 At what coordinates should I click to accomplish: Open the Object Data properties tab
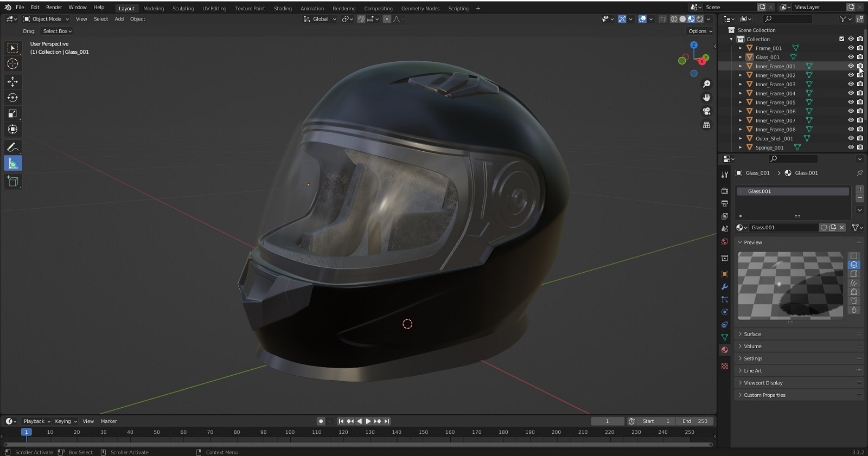[724, 337]
